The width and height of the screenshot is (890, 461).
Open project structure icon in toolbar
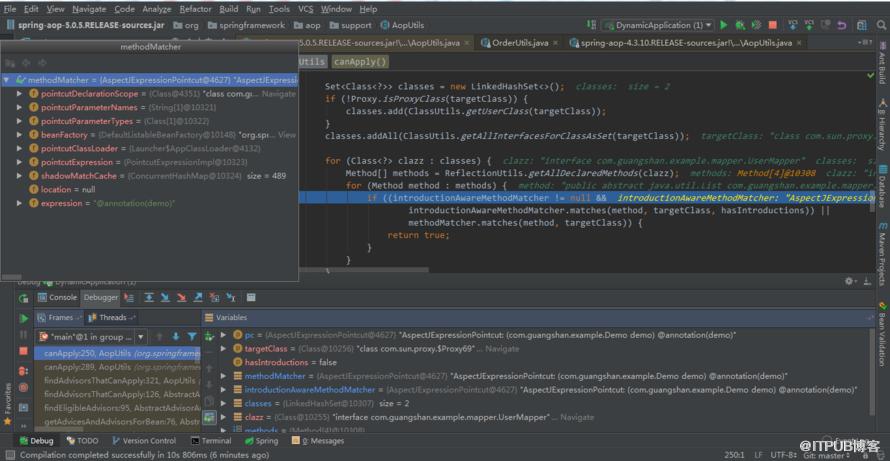tap(862, 25)
